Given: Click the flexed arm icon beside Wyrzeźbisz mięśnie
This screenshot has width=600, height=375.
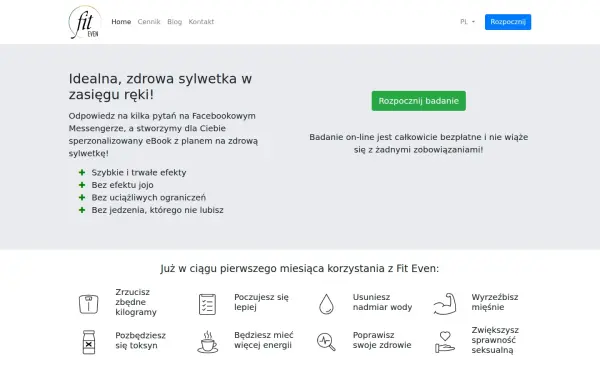Looking at the screenshot, I should (445, 304).
